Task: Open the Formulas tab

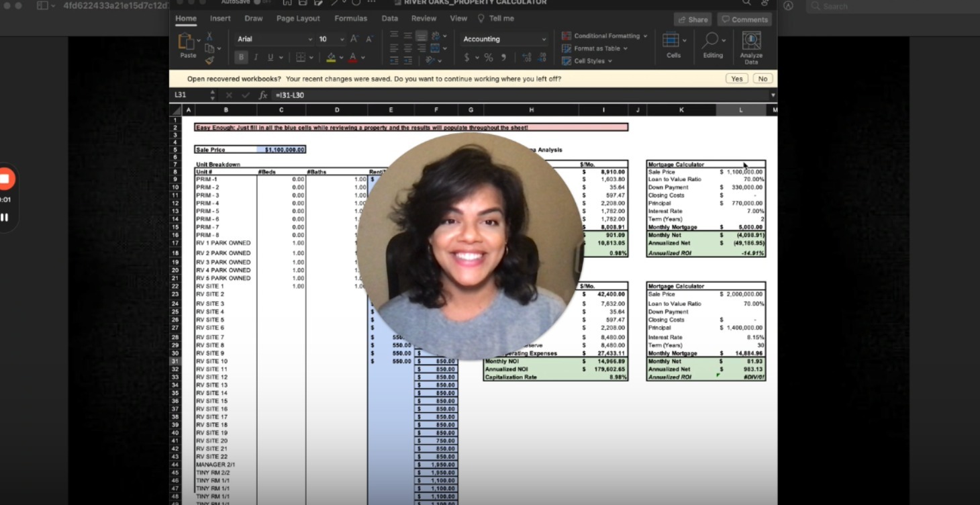Action: click(x=350, y=18)
